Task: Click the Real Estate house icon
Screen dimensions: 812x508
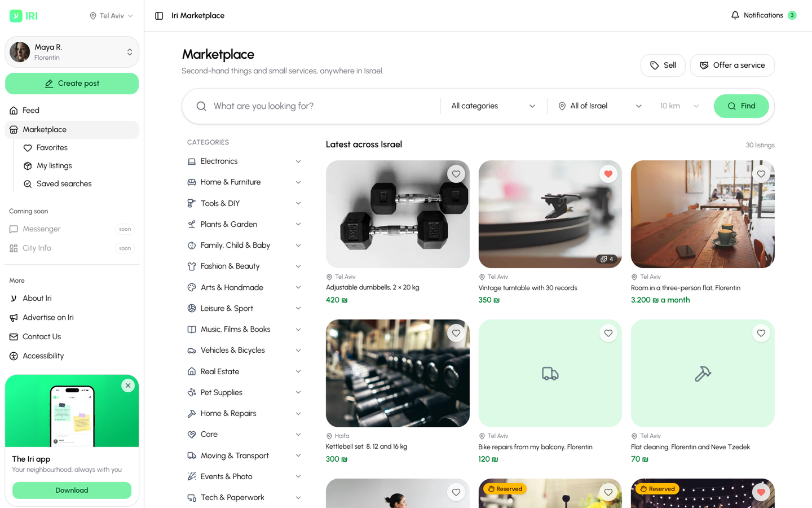Action: pyautogui.click(x=192, y=371)
